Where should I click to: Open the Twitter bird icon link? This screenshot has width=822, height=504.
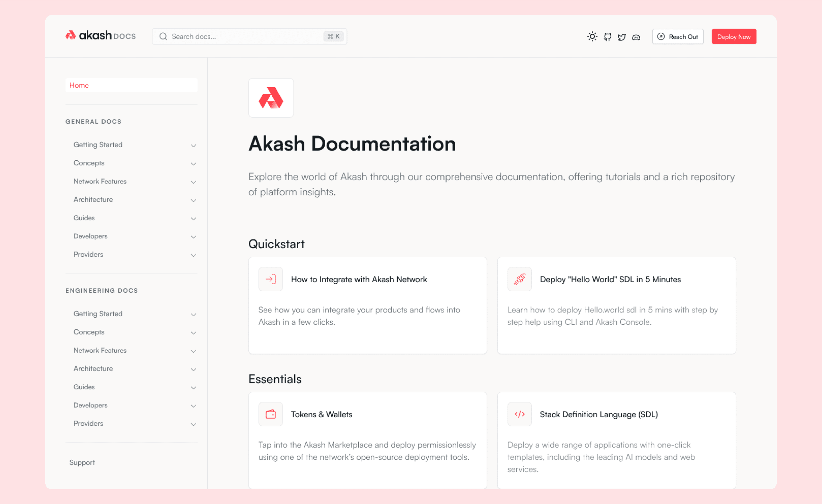point(622,37)
